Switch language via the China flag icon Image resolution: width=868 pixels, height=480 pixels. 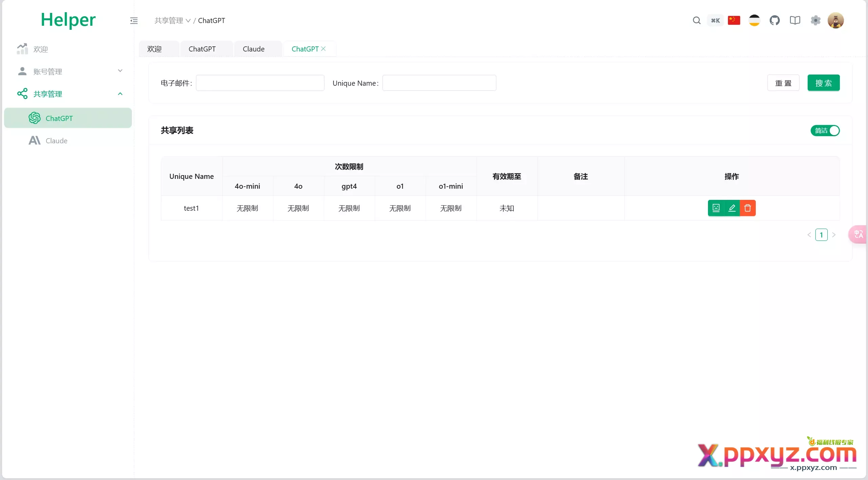pyautogui.click(x=734, y=20)
